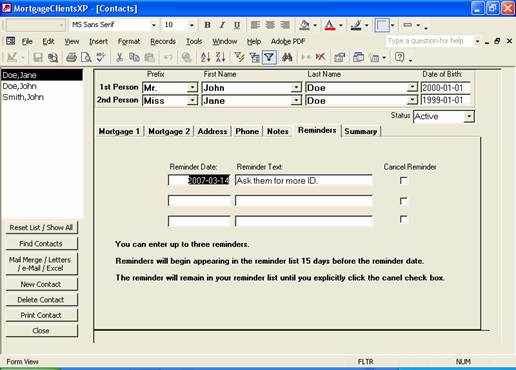
Task: Open the Tools menu
Action: click(x=194, y=41)
